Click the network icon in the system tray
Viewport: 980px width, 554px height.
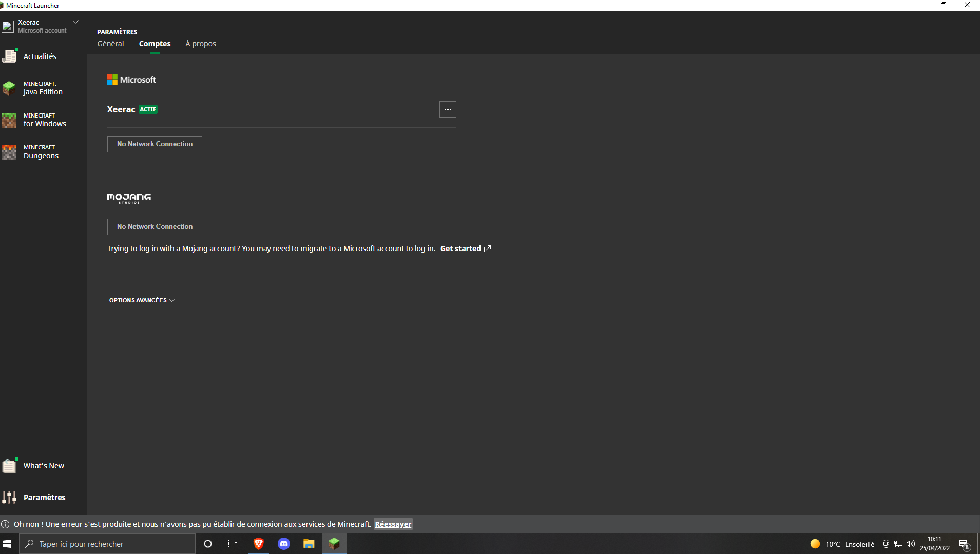pos(898,544)
